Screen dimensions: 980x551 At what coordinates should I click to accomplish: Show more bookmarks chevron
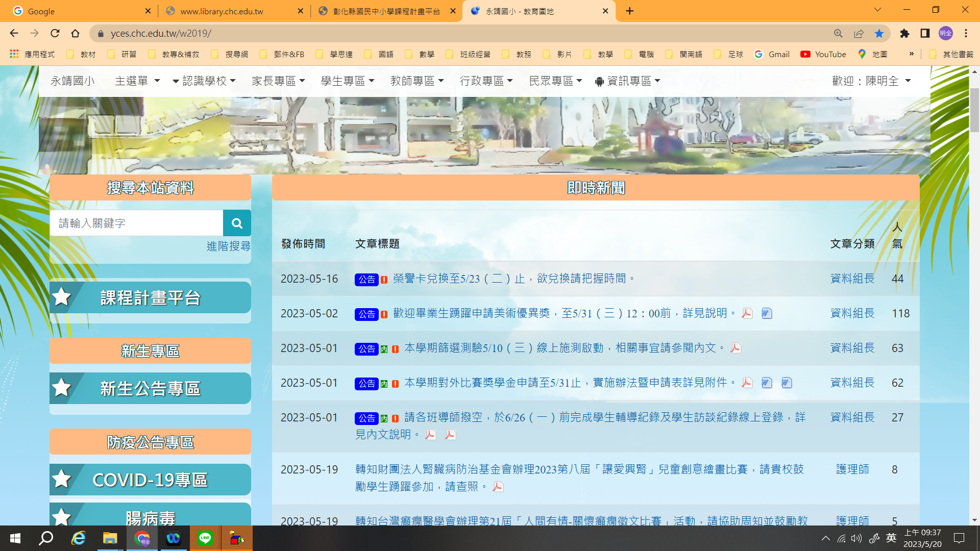[912, 54]
